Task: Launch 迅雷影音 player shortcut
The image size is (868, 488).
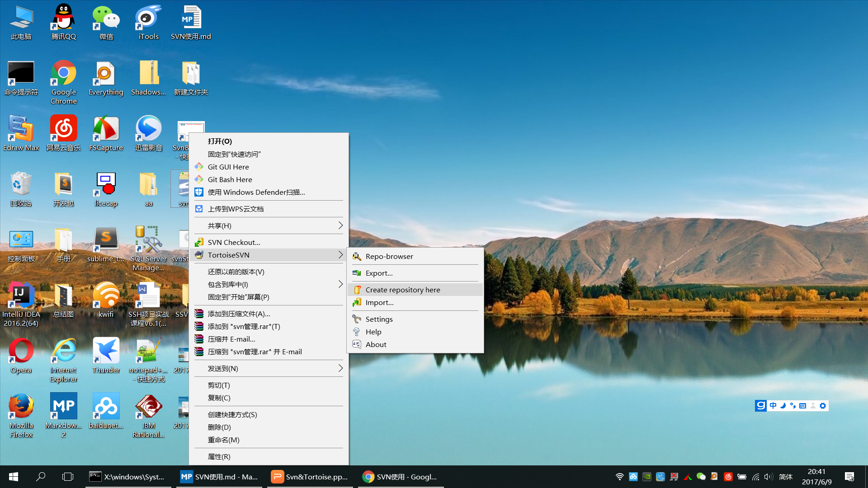Action: pyautogui.click(x=149, y=134)
